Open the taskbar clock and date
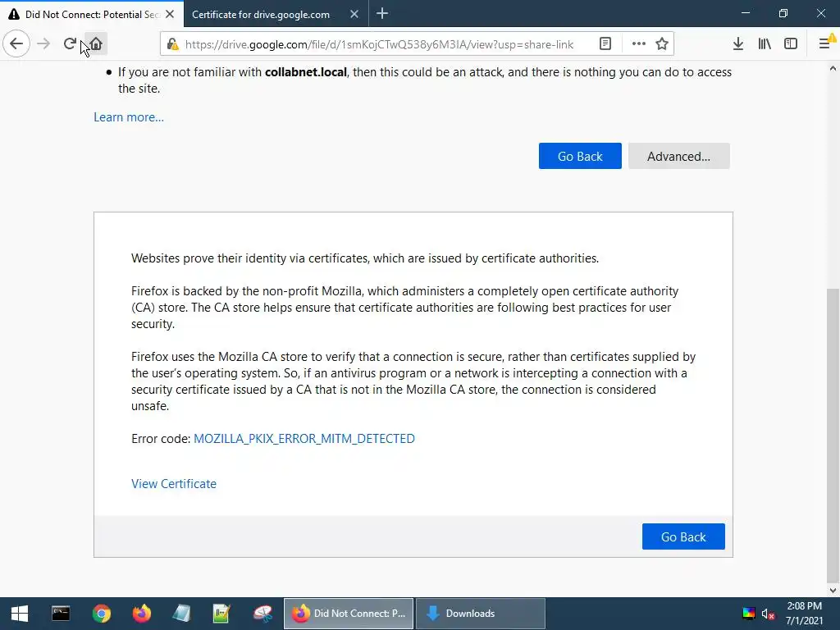The image size is (840, 630). [x=804, y=614]
